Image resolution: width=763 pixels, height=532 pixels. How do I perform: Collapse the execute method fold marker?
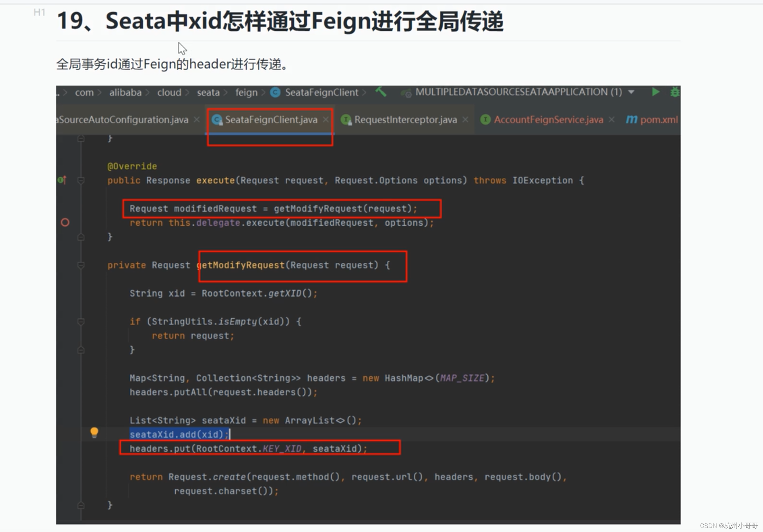(81, 181)
